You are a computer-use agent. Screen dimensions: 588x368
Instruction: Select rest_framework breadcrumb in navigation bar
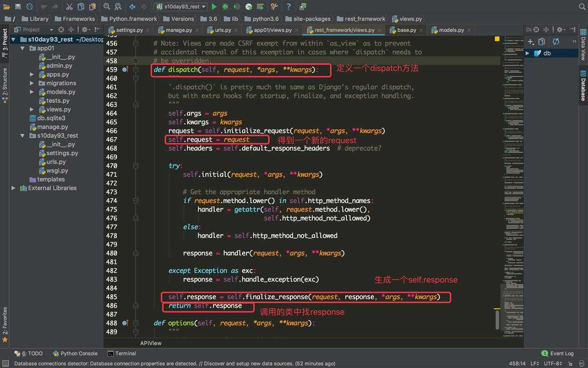pyautogui.click(x=361, y=19)
